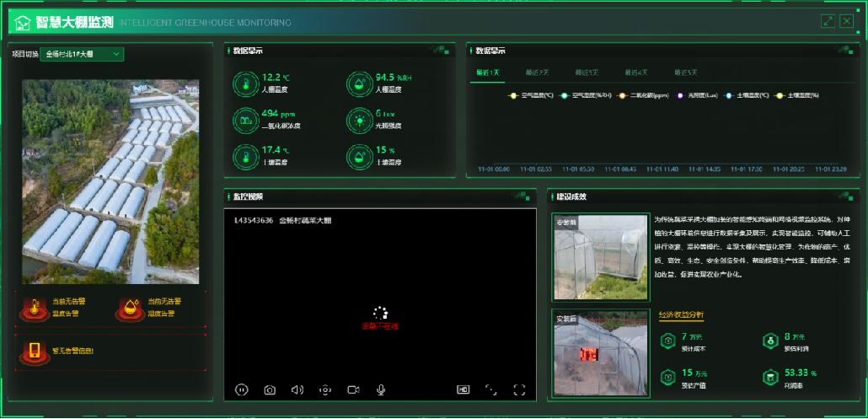868x419 pixels.
Task: Enable the microphone intercom
Action: tap(381, 389)
